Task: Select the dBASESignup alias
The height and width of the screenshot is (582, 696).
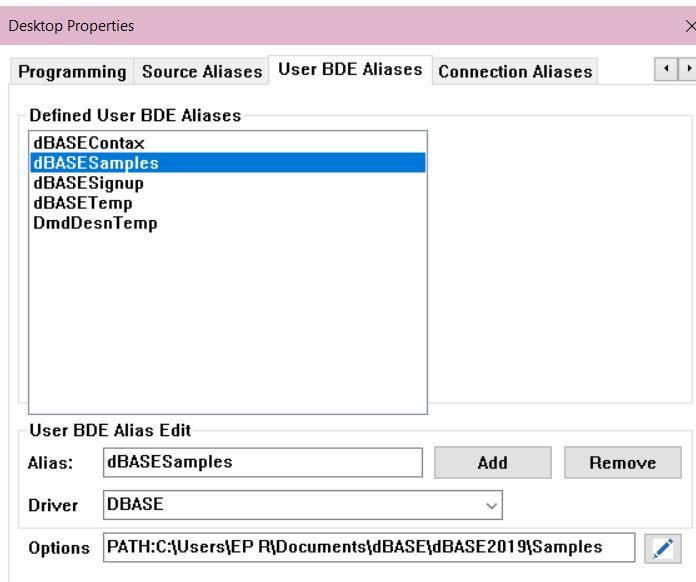Action: coord(89,184)
